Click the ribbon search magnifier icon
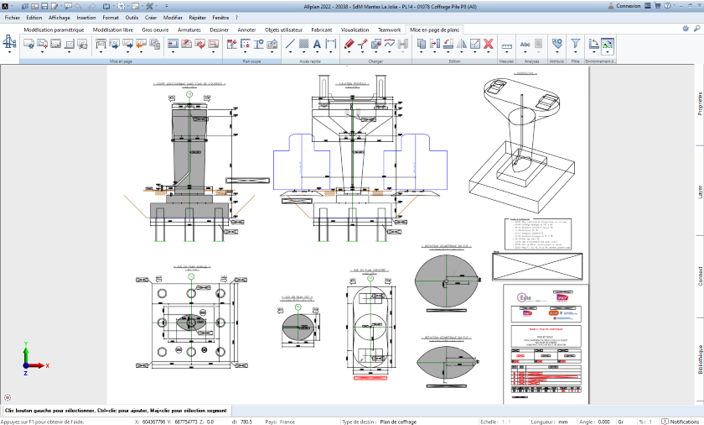 [697, 28]
